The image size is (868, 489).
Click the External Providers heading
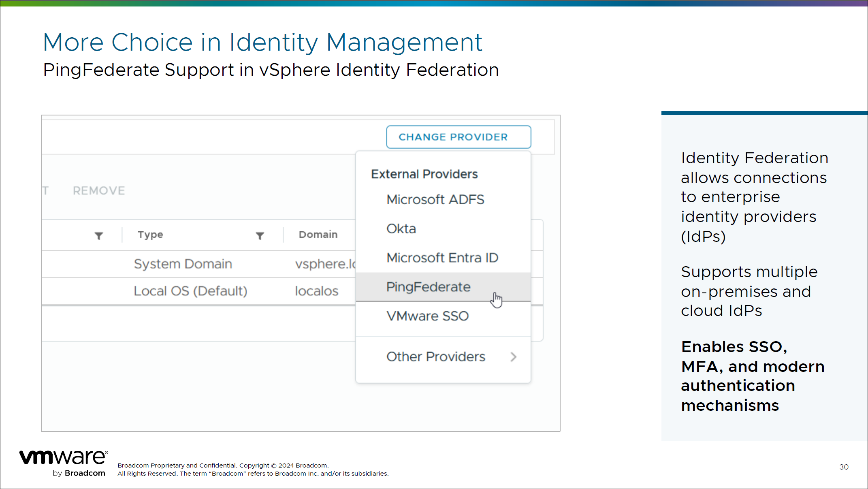point(424,174)
